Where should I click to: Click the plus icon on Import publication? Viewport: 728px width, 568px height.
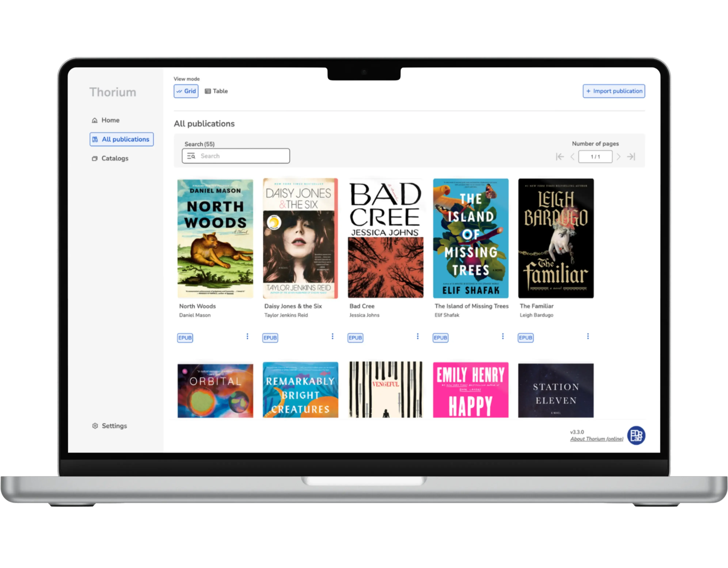pos(588,91)
